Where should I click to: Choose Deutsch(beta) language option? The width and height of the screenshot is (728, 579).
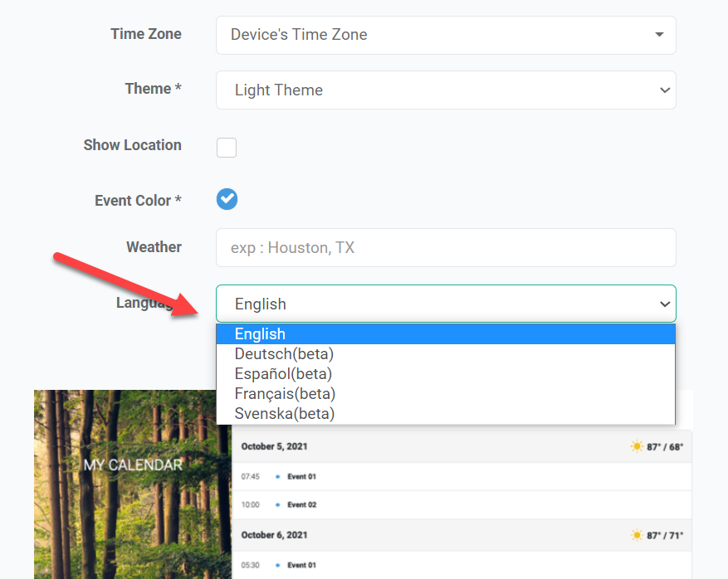click(284, 354)
